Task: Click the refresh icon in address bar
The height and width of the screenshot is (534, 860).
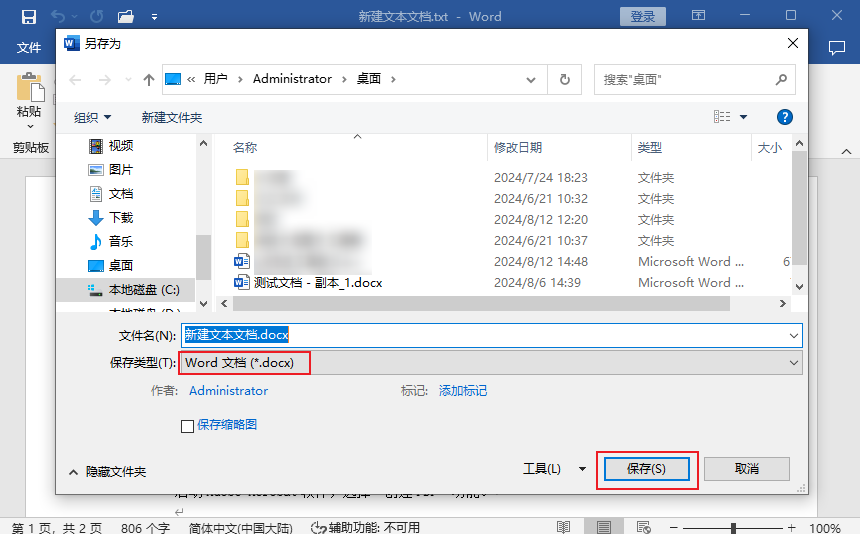Action: pos(565,79)
